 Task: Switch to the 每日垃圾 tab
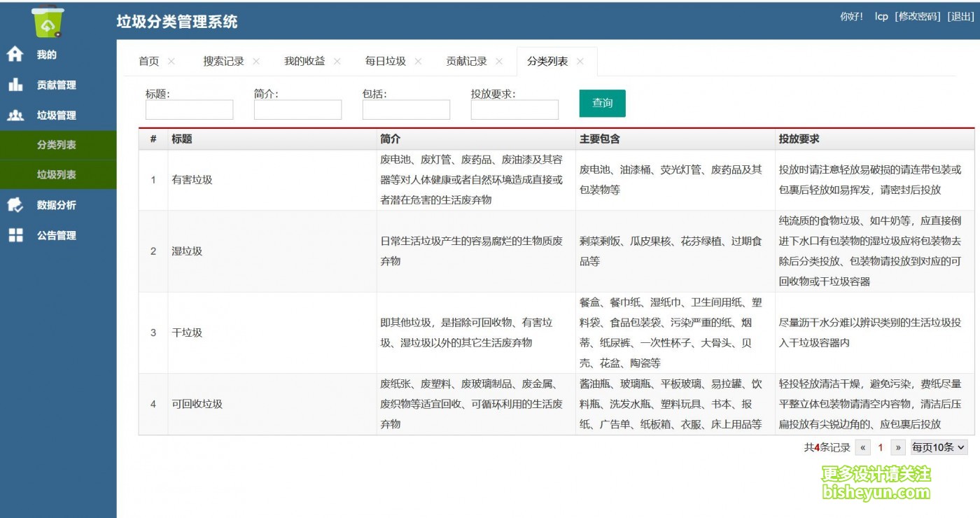tap(386, 62)
